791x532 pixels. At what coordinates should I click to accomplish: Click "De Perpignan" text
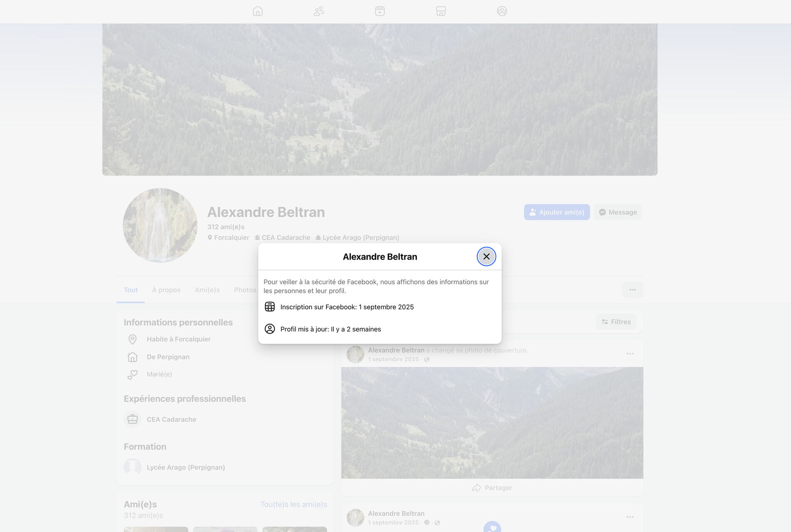[168, 357]
